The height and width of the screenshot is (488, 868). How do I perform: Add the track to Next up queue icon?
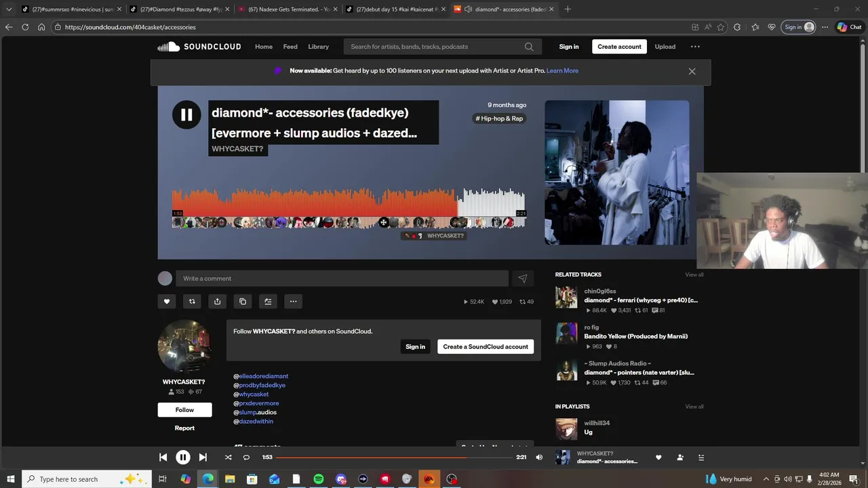[x=268, y=302]
